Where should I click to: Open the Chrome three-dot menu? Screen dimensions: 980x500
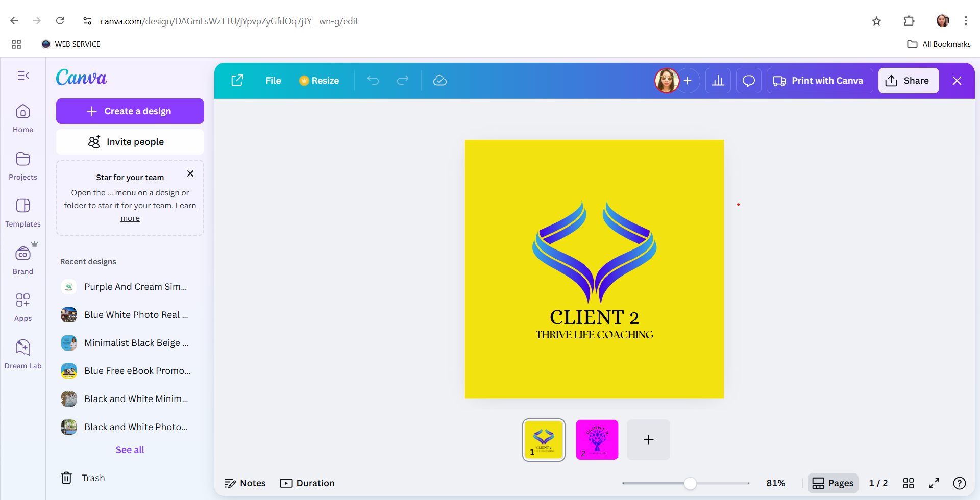click(x=966, y=21)
